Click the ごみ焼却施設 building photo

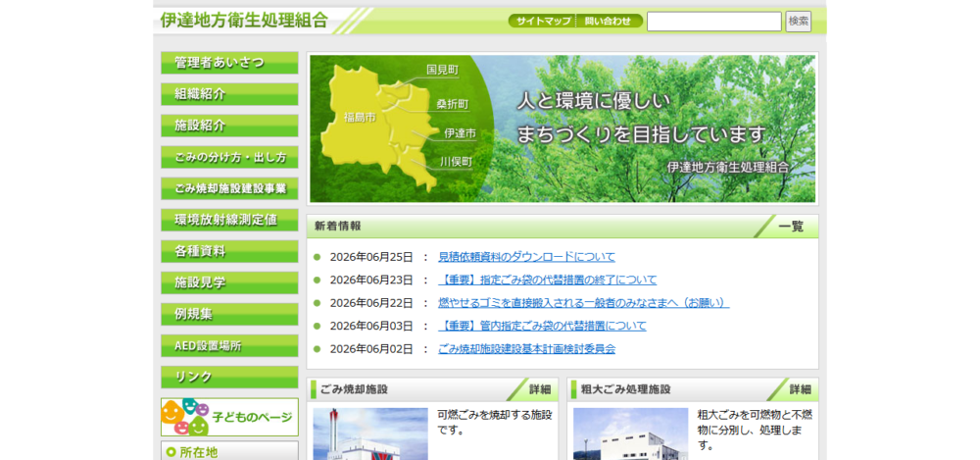370,434
